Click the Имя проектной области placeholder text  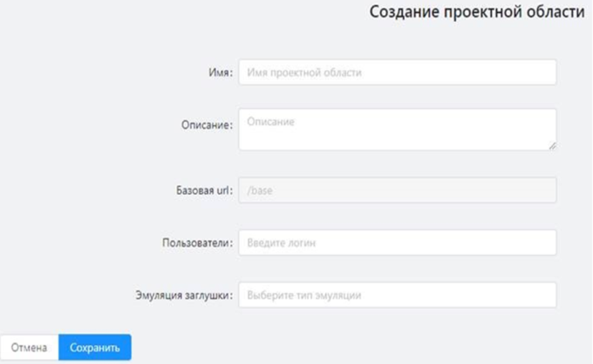[304, 72]
